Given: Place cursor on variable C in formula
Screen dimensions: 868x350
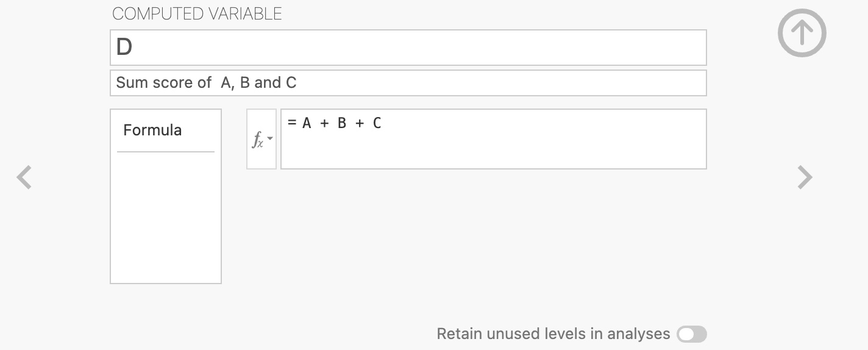Looking at the screenshot, I should click(377, 123).
